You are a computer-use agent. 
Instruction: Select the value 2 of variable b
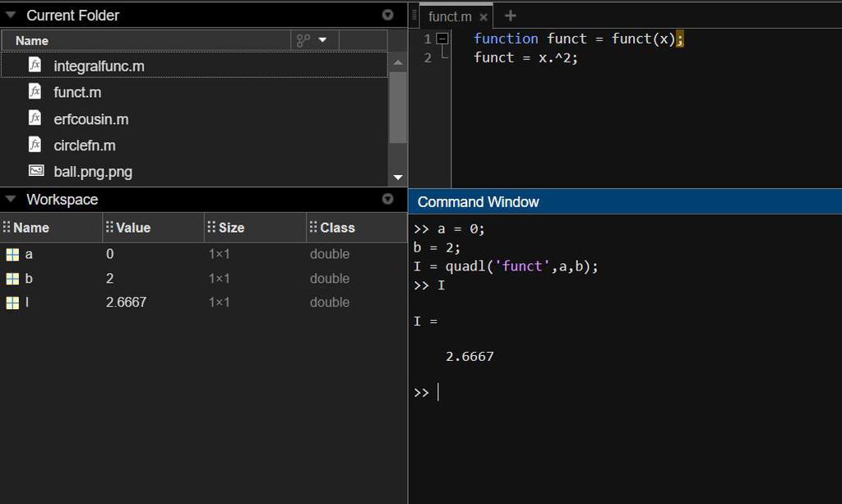109,278
